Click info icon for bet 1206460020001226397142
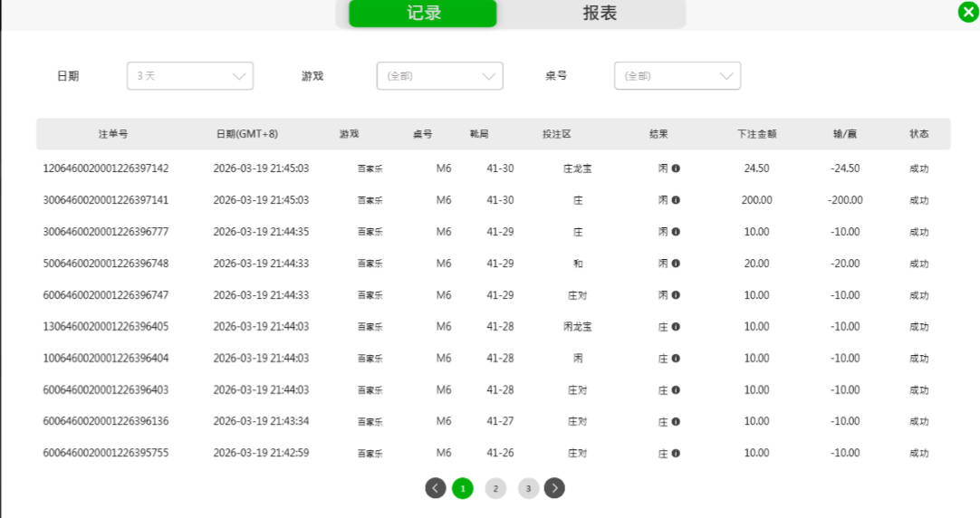Image resolution: width=980 pixels, height=518 pixels. coord(676,168)
